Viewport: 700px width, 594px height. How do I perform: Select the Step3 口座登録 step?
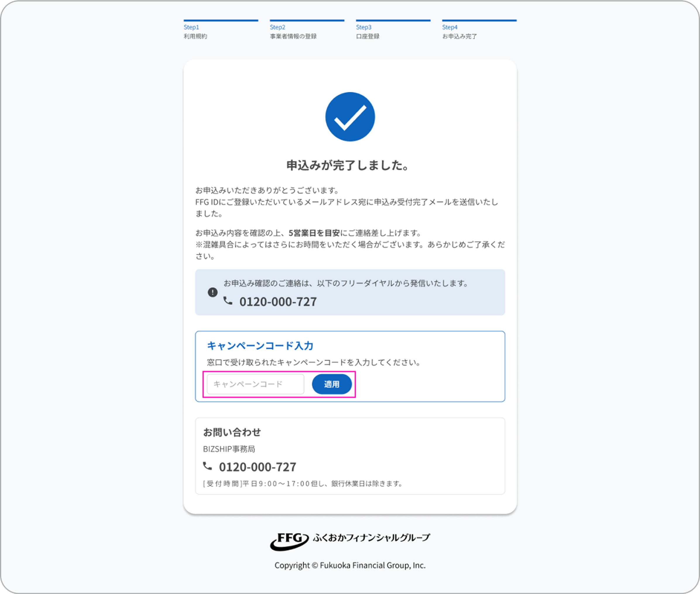click(x=393, y=30)
